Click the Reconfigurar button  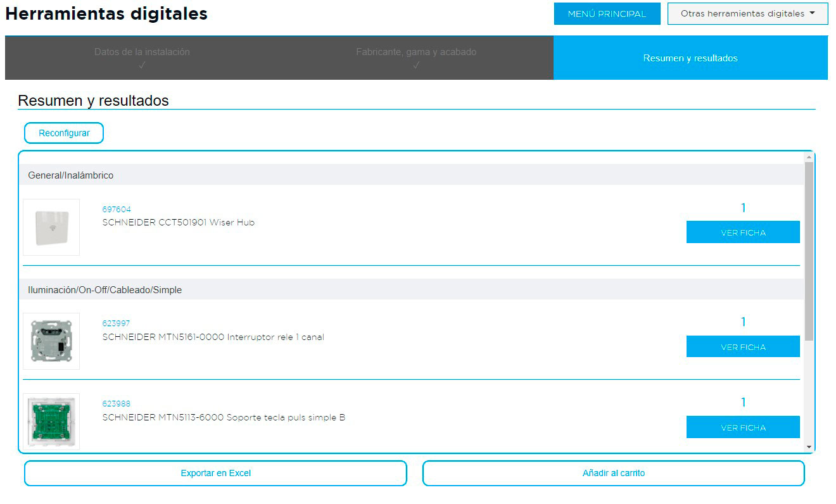tap(64, 133)
